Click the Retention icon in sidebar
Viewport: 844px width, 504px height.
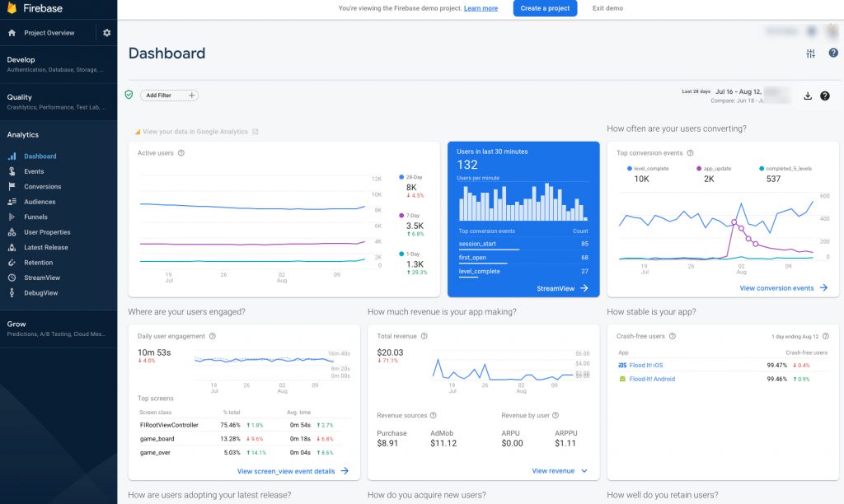(x=12, y=263)
